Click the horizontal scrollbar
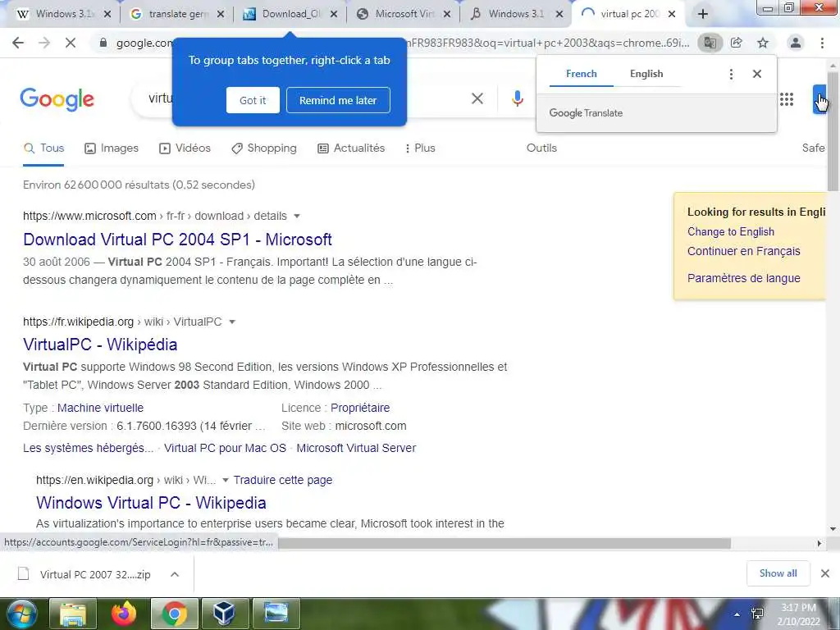 click(504, 543)
